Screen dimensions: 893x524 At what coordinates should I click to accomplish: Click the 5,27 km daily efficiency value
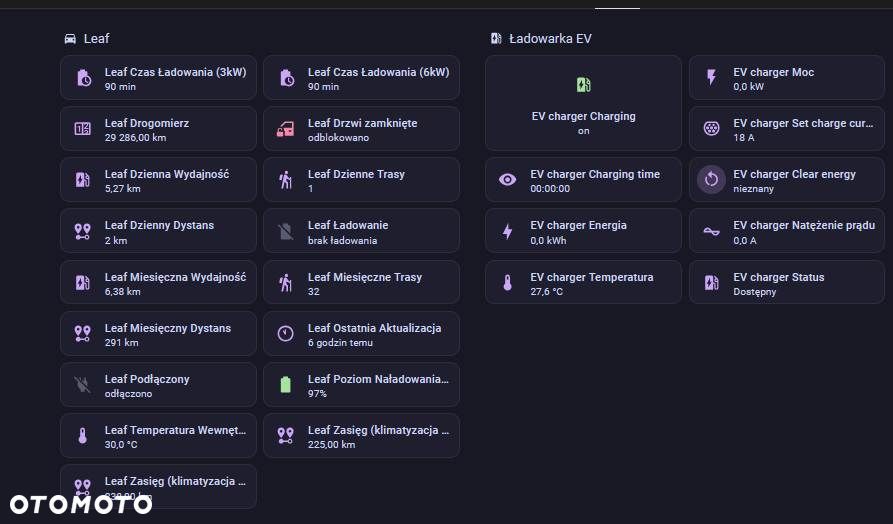click(122, 189)
